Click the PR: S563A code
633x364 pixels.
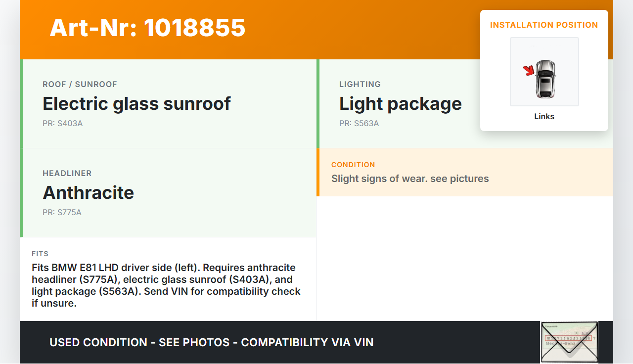(359, 123)
